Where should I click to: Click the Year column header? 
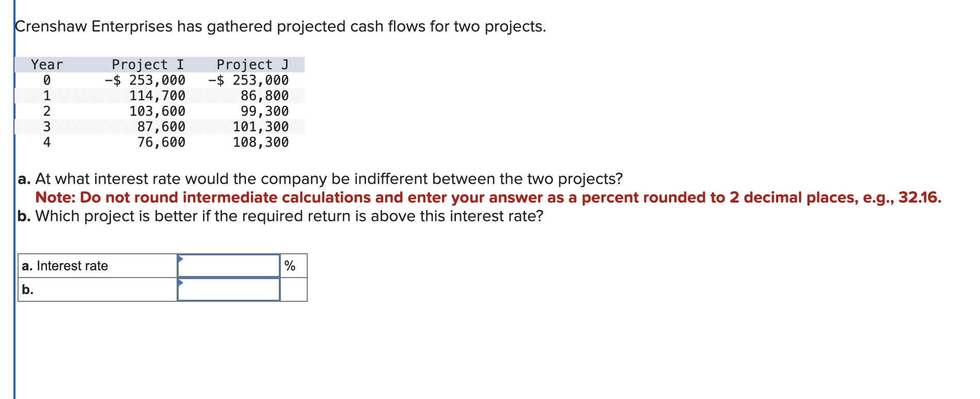tap(46, 64)
